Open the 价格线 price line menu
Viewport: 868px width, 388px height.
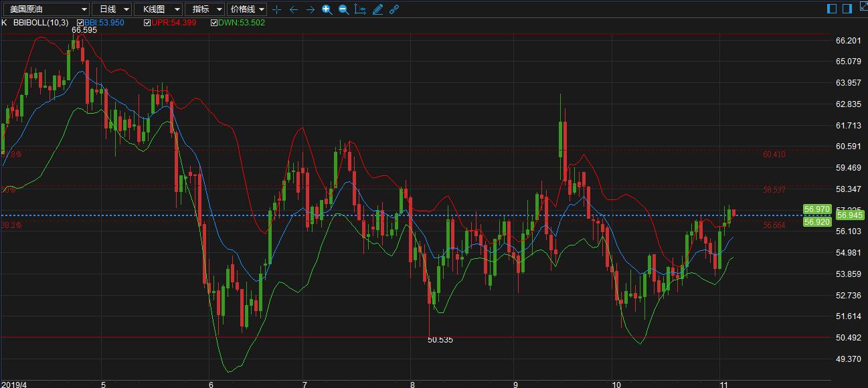(x=247, y=9)
